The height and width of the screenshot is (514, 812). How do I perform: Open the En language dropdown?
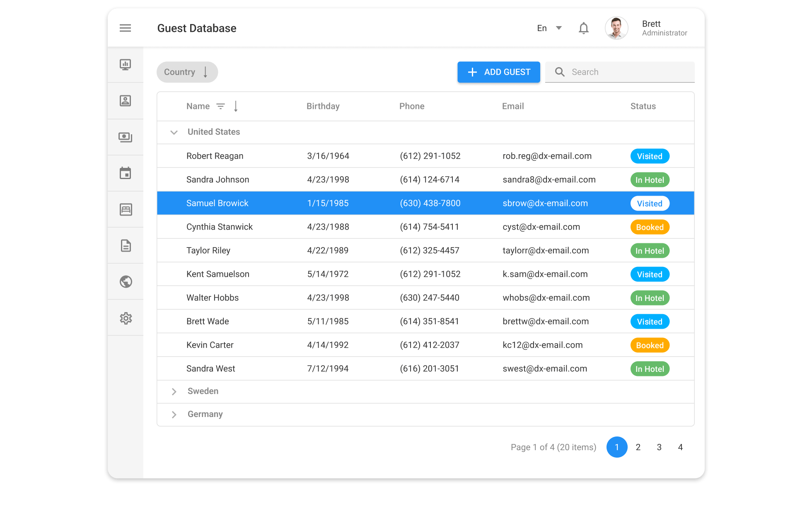[549, 28]
